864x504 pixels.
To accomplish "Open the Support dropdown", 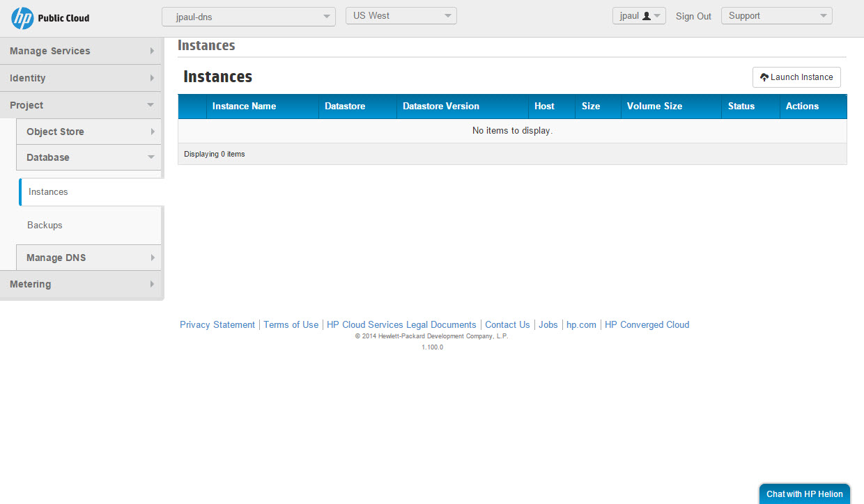I will (x=776, y=15).
